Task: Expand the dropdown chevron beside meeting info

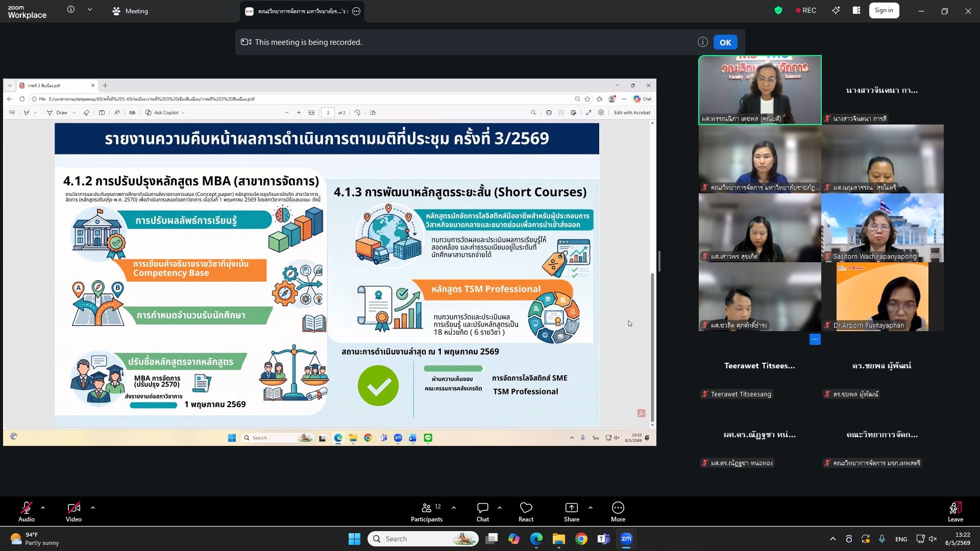Action: 90,10
